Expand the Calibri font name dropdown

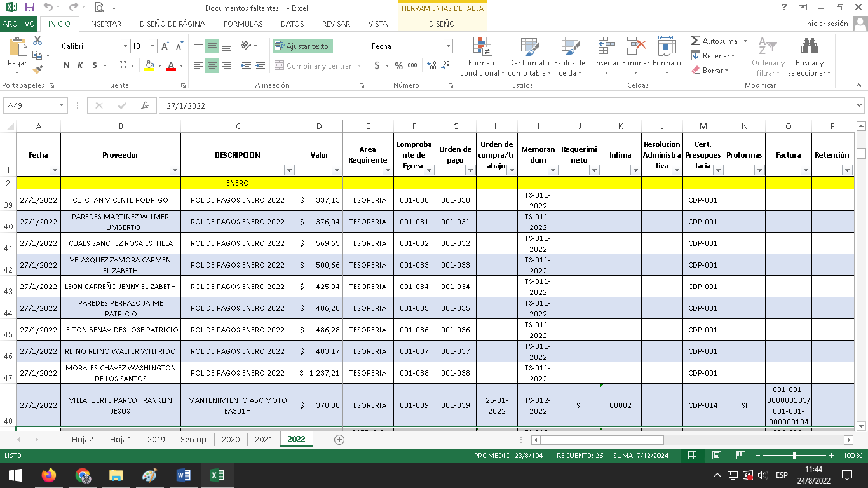click(125, 46)
